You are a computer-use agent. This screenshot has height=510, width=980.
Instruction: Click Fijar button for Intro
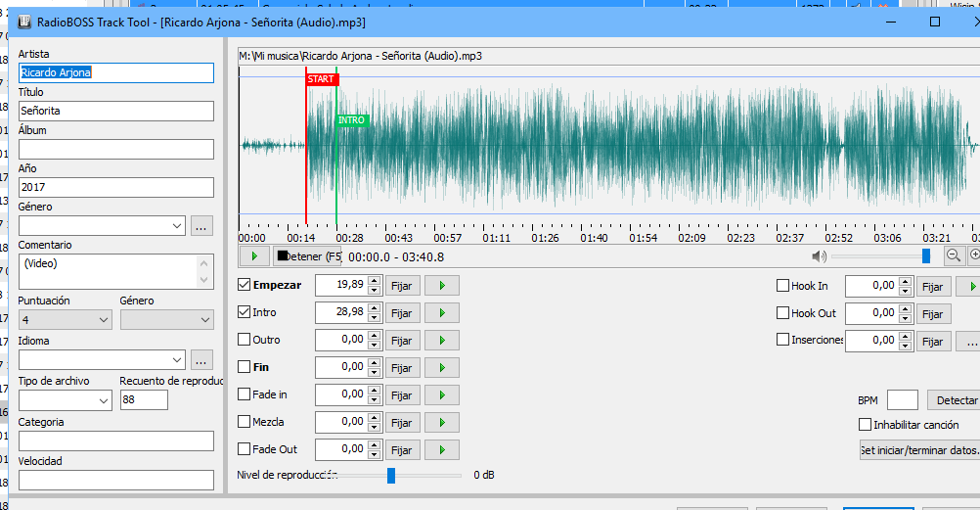pyautogui.click(x=402, y=313)
